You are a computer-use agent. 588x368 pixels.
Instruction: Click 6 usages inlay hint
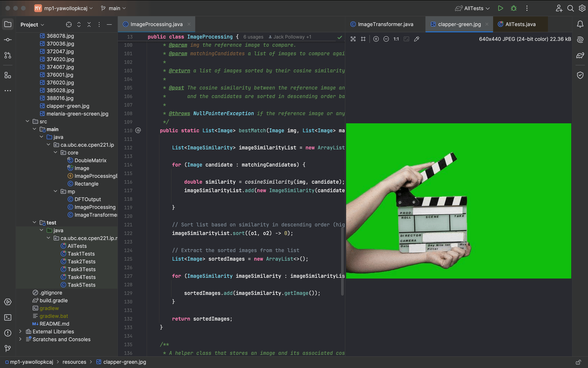pos(253,37)
